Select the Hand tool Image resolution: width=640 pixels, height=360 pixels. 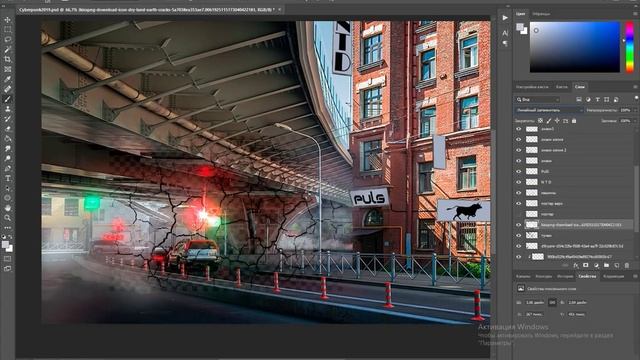click(7, 208)
